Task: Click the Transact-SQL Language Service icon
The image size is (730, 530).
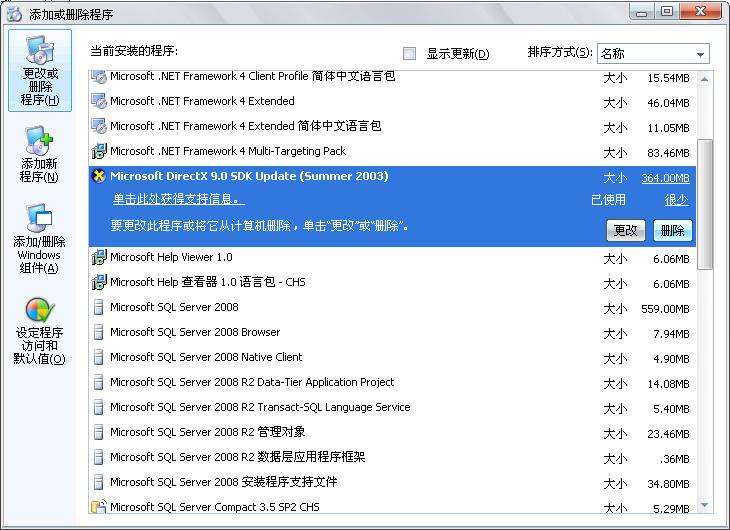Action: (98, 407)
